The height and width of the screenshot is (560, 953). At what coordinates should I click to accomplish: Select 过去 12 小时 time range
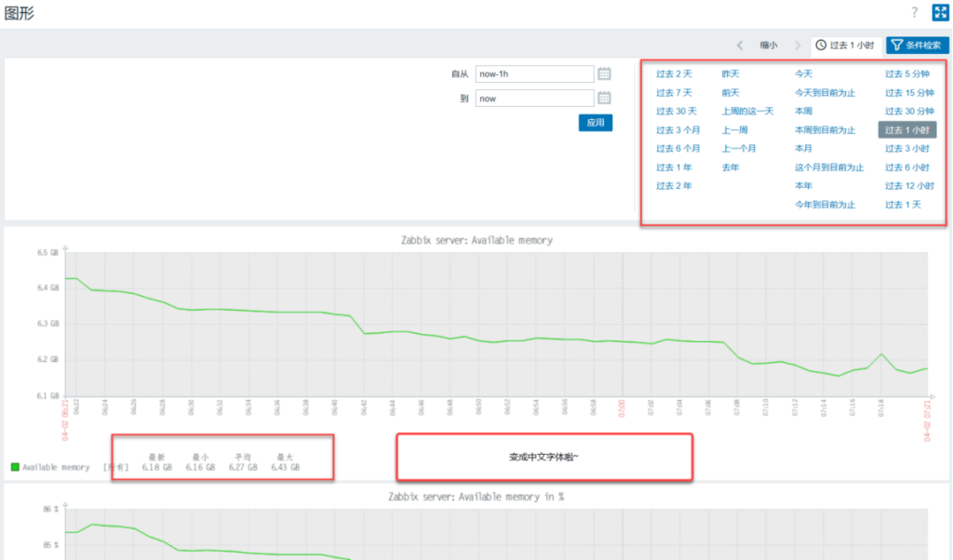click(x=908, y=185)
